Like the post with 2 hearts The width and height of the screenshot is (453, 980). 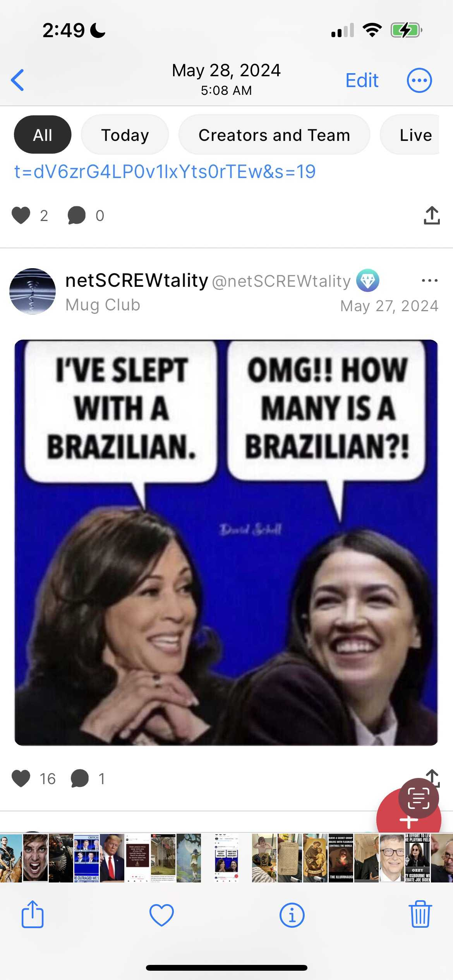(x=21, y=215)
